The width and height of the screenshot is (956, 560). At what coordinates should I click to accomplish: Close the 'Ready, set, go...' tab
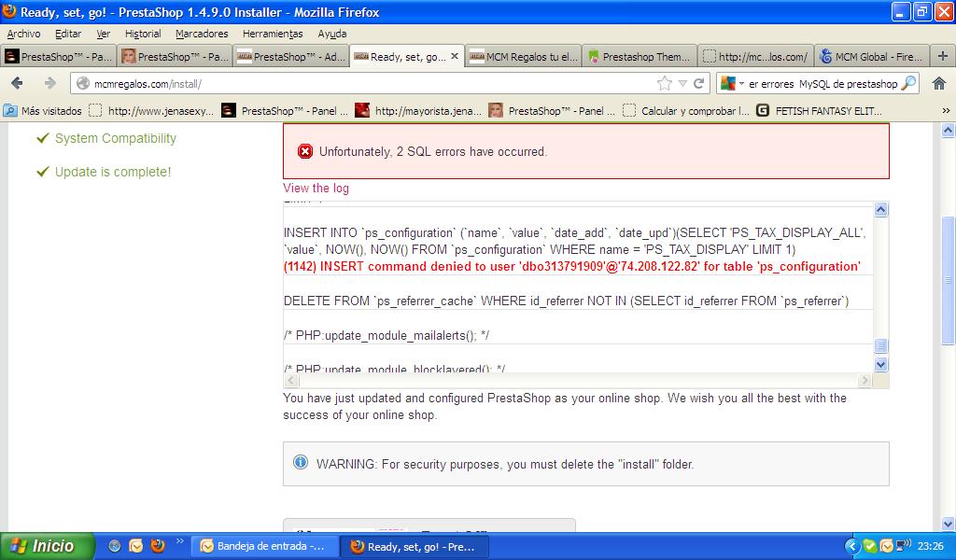455,56
